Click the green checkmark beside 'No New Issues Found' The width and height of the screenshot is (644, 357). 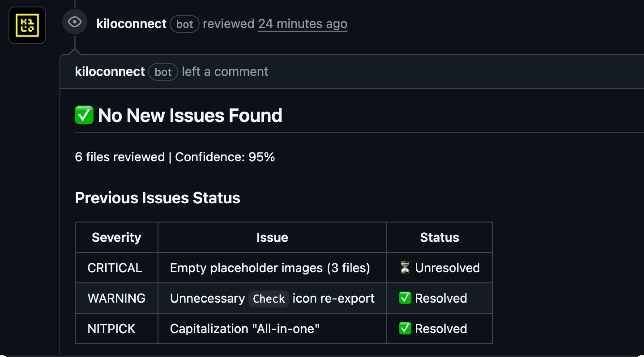(x=84, y=115)
